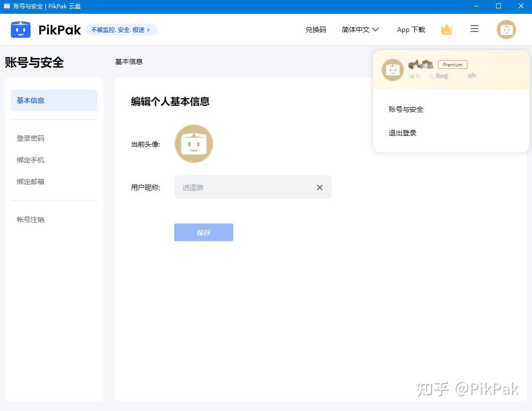Click the avatar inside the account popup

[x=392, y=70]
